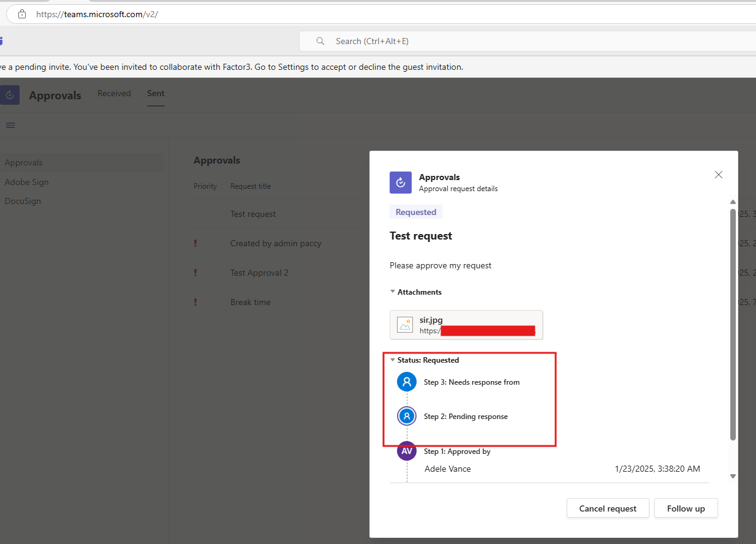This screenshot has height=544, width=756.
Task: Open the Break time request
Action: [x=250, y=302]
